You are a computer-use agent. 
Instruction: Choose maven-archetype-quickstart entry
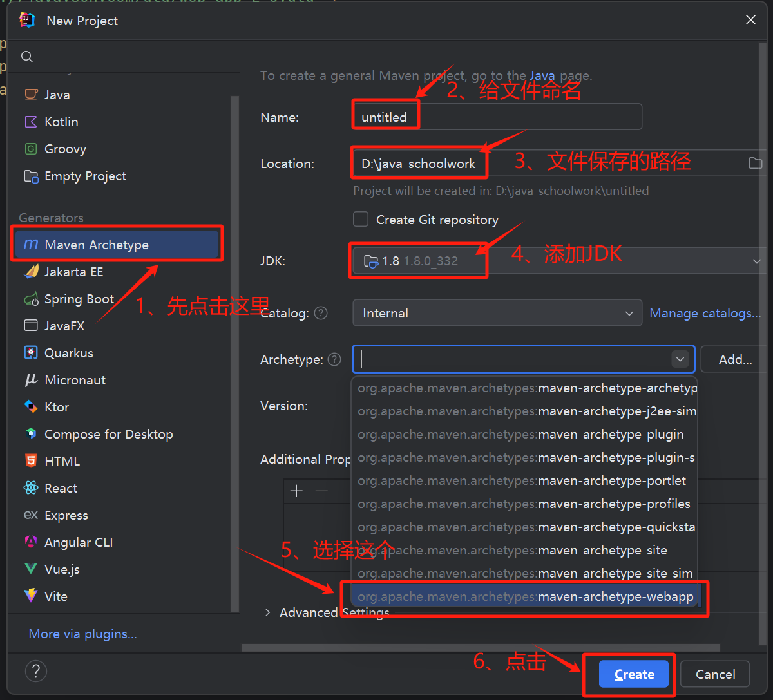(526, 527)
